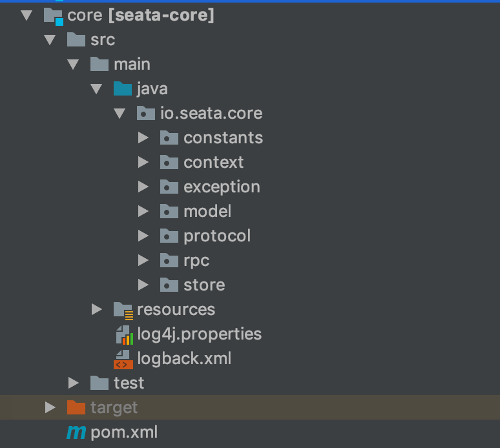Viewport: 500px width, 448px height.
Task: Select the model package
Action: coord(207,212)
